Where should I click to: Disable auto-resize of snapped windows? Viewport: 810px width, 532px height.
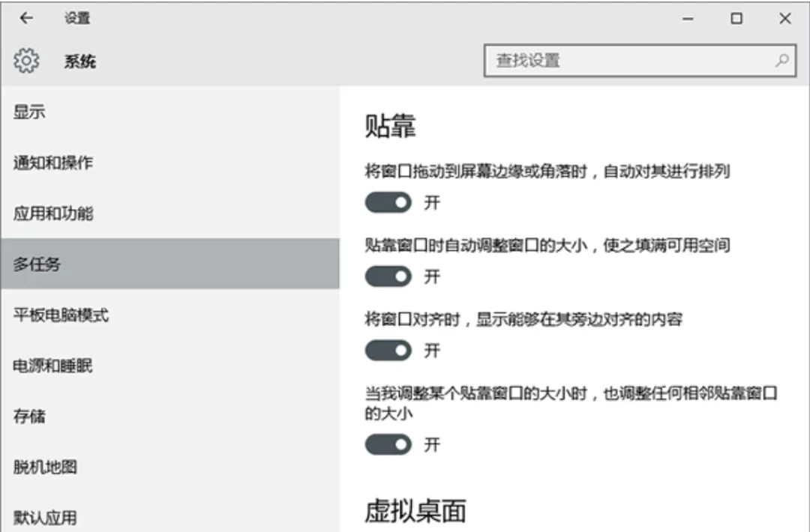(387, 276)
